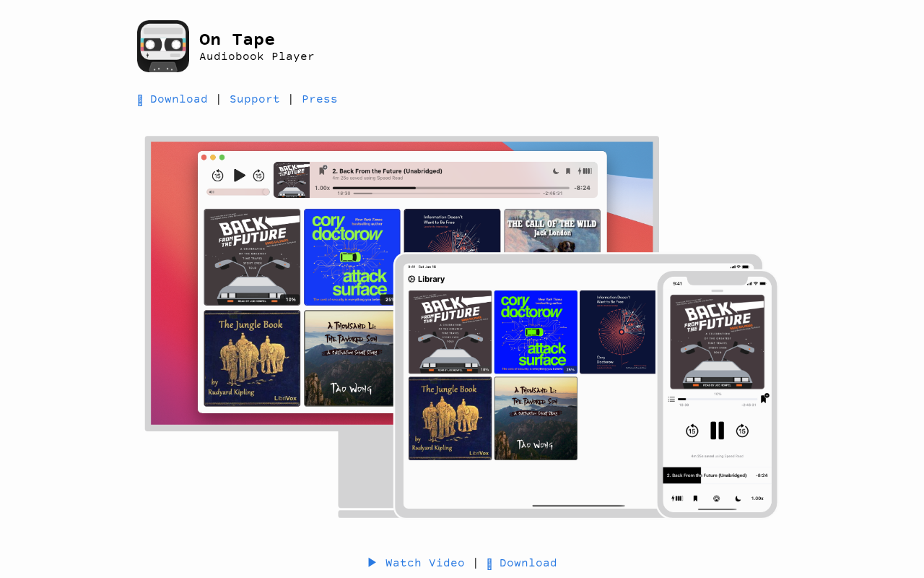This screenshot has width=924, height=578.
Task: Click the Play button in the Mac player
Action: point(239,176)
